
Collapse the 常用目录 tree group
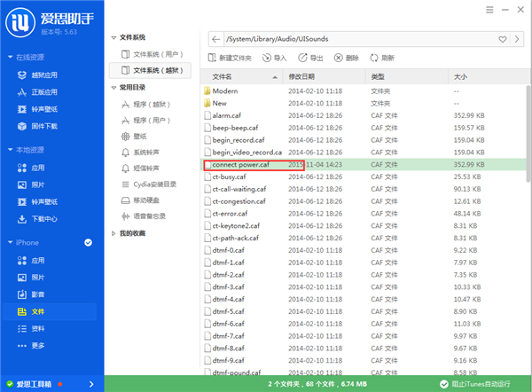tap(113, 88)
